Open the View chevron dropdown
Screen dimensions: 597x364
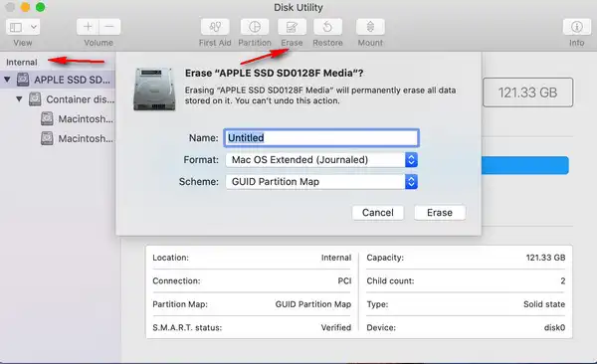click(x=34, y=27)
